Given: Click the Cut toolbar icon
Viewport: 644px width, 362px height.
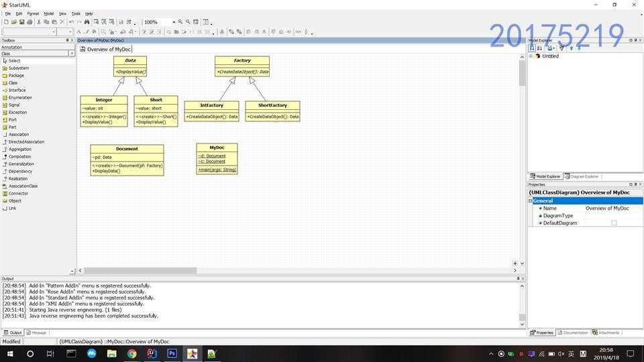Looking at the screenshot, I should click(x=39, y=21).
